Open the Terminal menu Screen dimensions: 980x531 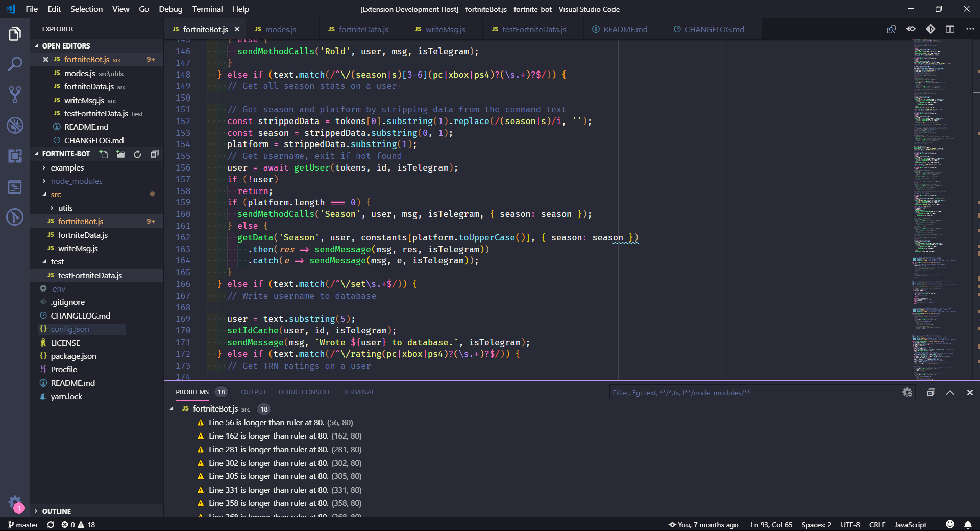click(207, 9)
